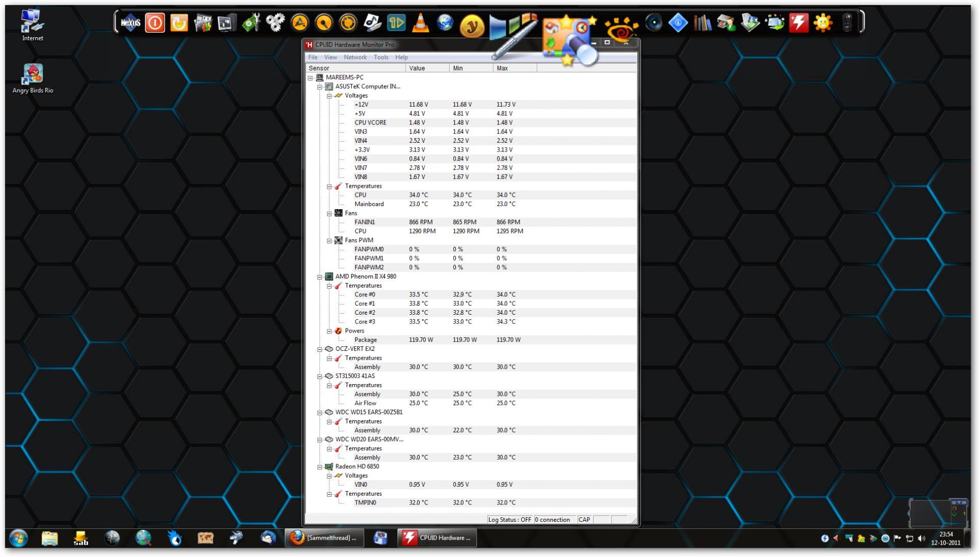
Task: Click the orange Aimp triangle dock icon
Action: click(x=300, y=23)
